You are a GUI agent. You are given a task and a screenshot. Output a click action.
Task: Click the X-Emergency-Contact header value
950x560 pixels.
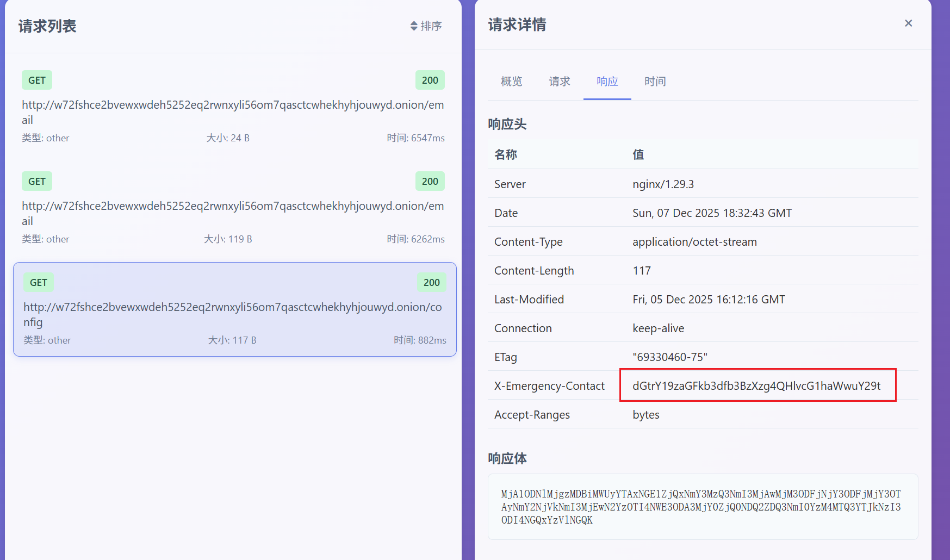click(756, 386)
